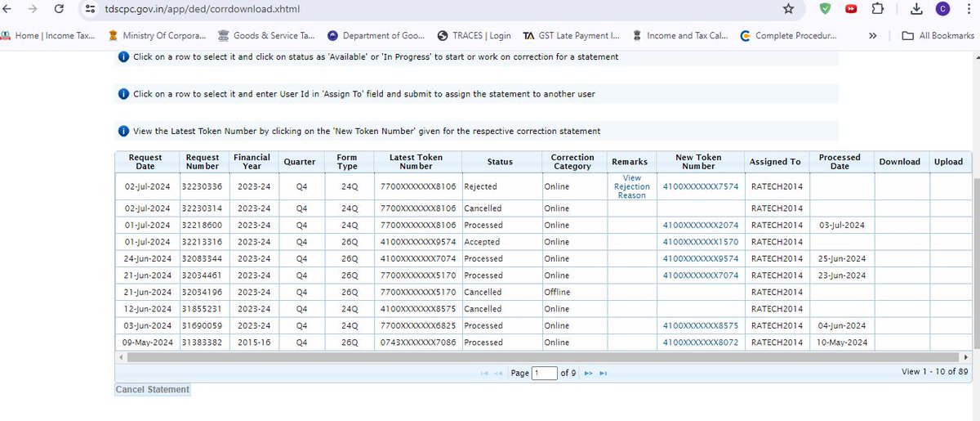Select the row with request number 32230314
The height and width of the screenshot is (421, 980).
pyautogui.click(x=544, y=208)
